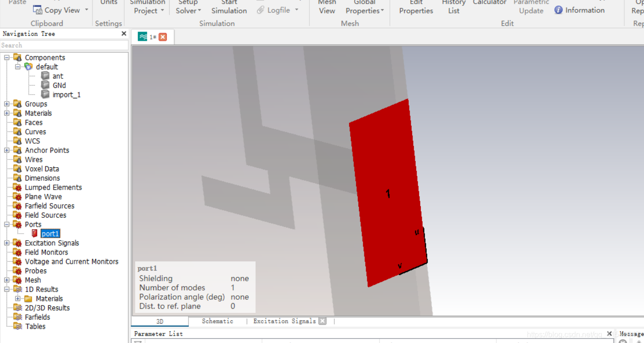The width and height of the screenshot is (644, 343).
Task: Click the Copy View icon
Action: point(38,10)
